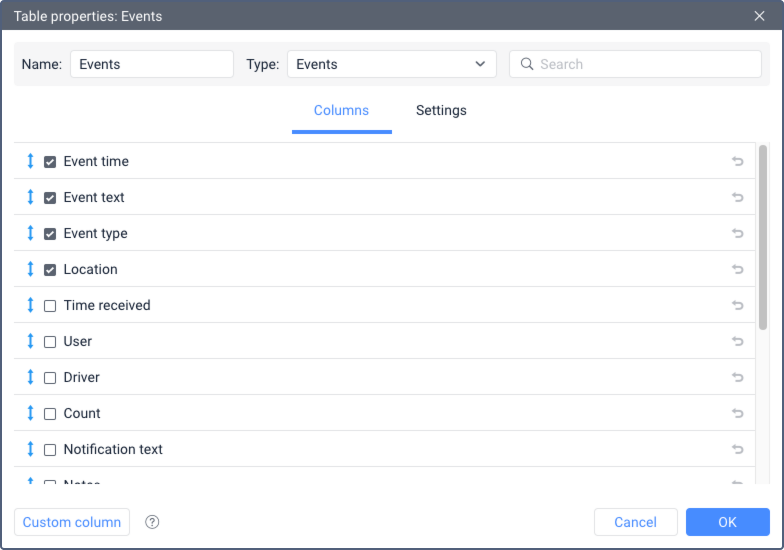This screenshot has width=784, height=550.
Task: Open the help question mark icon
Action: point(152,522)
